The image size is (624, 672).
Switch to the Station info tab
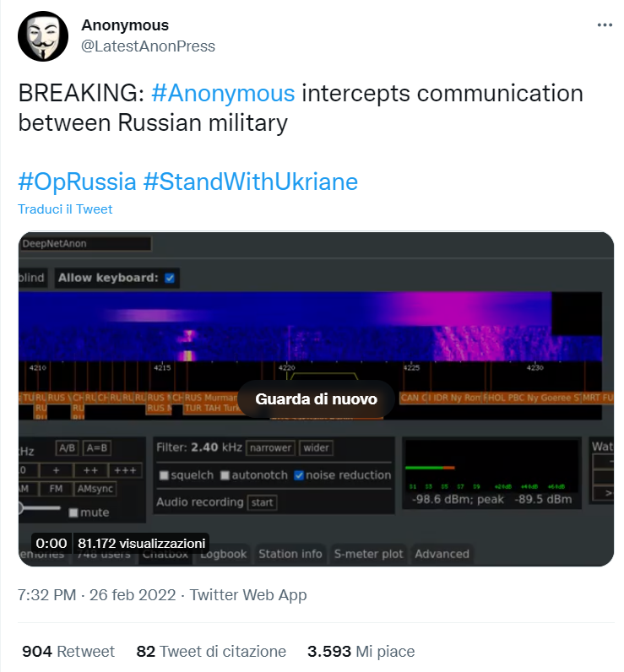pos(290,554)
